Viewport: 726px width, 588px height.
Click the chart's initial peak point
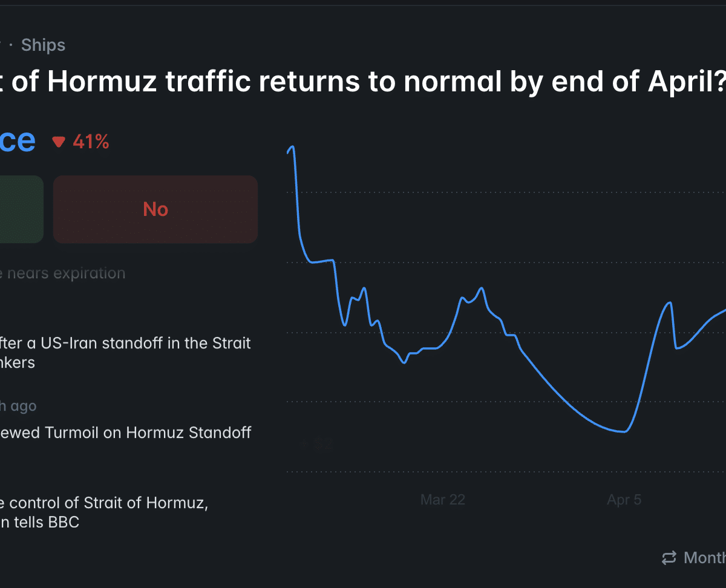coord(293,146)
